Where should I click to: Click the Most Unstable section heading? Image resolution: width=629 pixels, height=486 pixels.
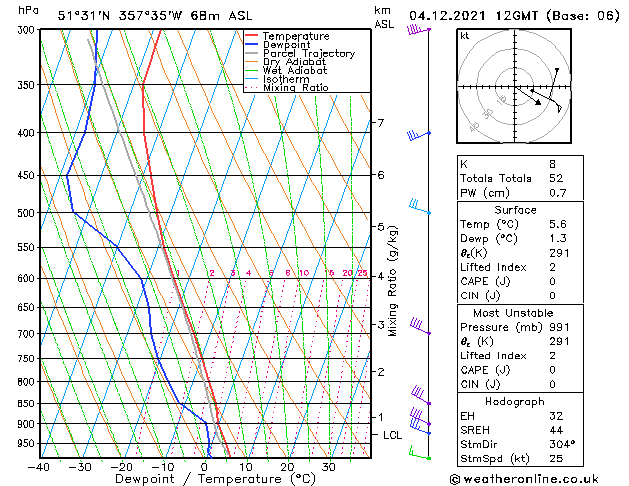click(x=513, y=313)
